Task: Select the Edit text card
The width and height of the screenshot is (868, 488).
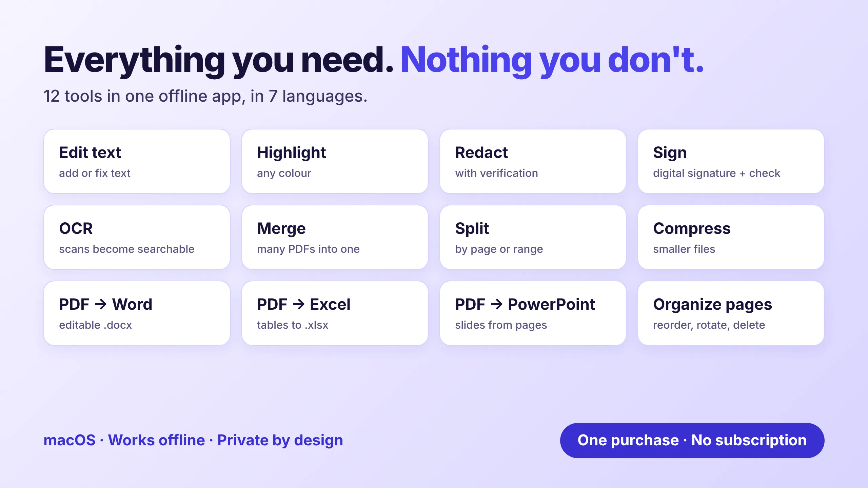Action: tap(137, 161)
